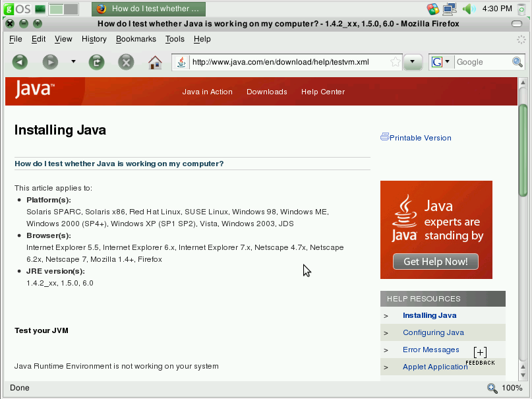Open the Feedback [+] widget
Viewport: 532px width, 399px height.
click(480, 355)
